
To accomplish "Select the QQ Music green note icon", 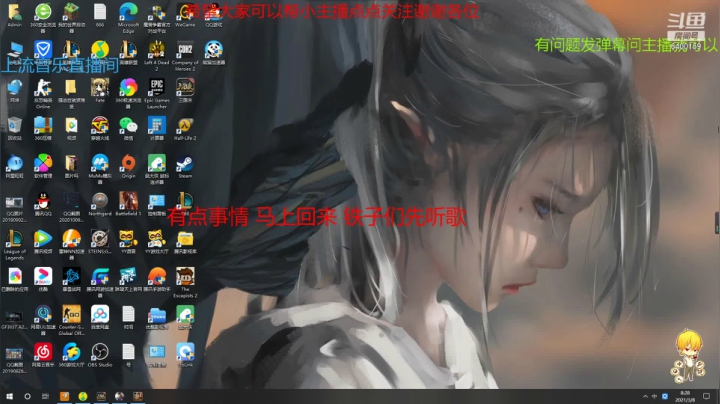I will click(100, 50).
